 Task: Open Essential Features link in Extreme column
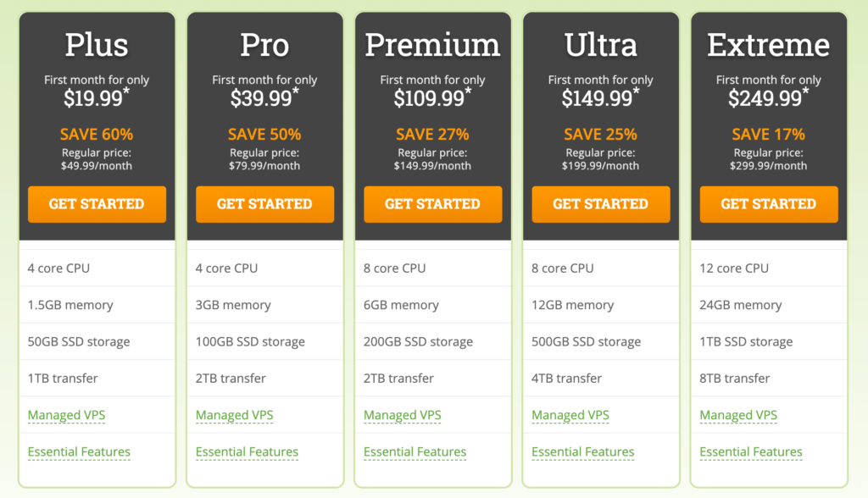tap(751, 452)
